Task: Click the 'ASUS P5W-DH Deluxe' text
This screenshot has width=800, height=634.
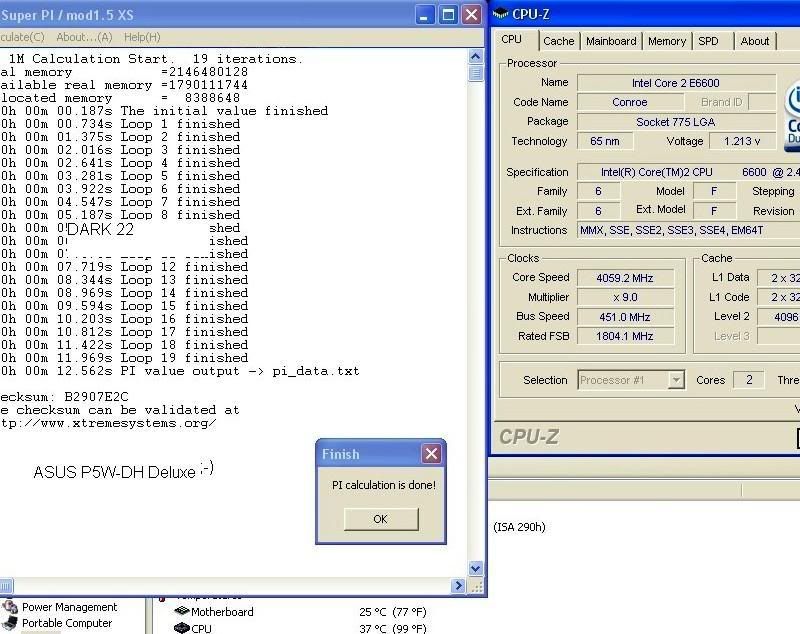Action: 114,472
